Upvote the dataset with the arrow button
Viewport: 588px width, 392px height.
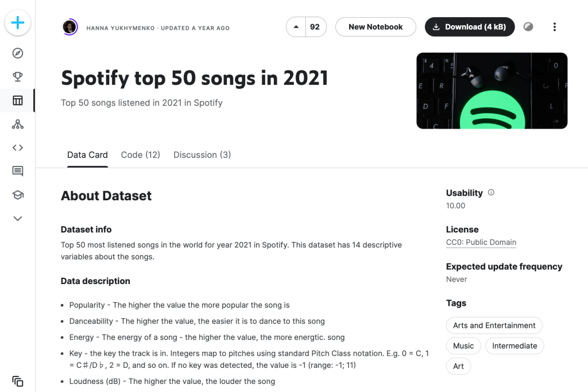coord(296,27)
